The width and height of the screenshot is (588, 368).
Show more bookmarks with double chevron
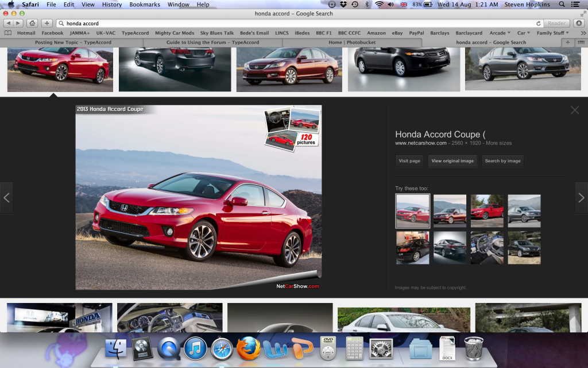click(583, 33)
